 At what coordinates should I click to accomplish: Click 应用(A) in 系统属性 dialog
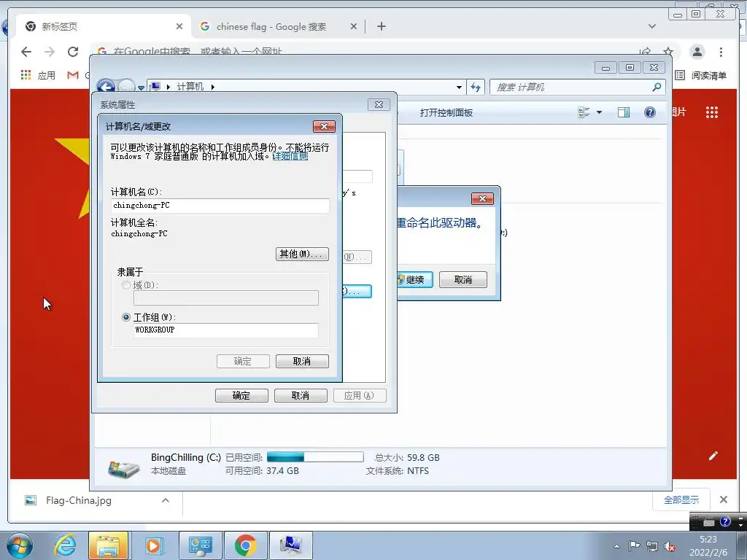[x=360, y=396]
